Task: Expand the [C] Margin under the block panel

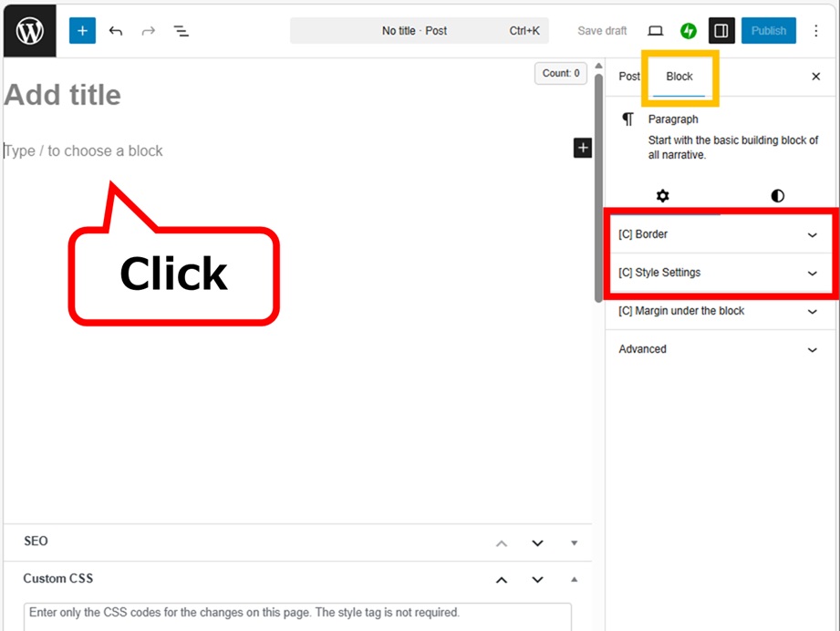Action: click(x=720, y=311)
